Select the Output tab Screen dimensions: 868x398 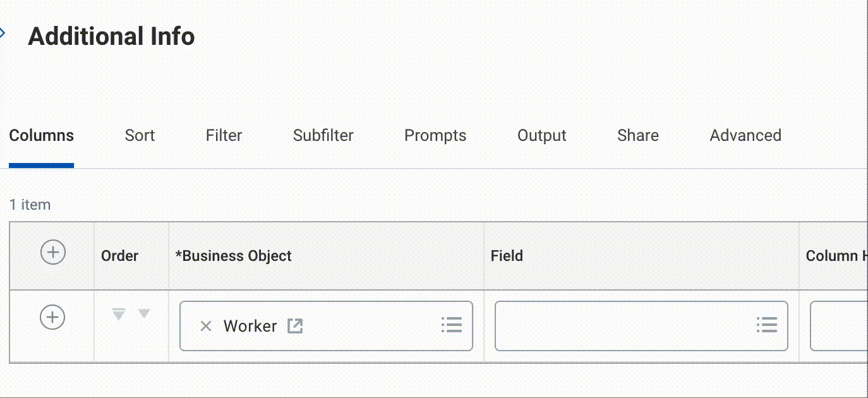541,136
